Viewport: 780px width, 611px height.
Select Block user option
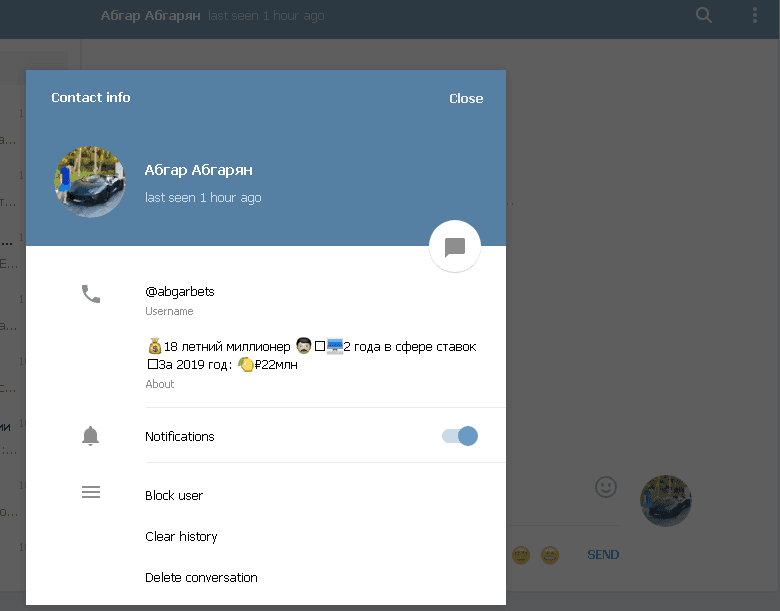(174, 496)
